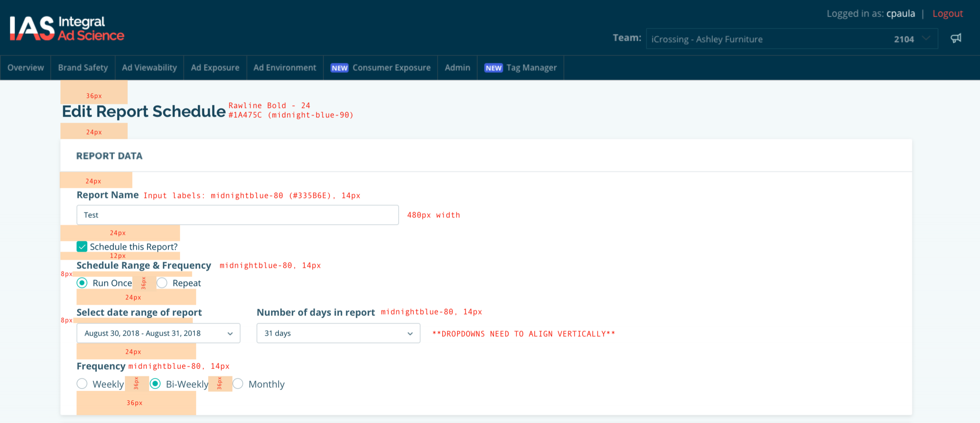Click the chevron on date range dropdown
The height and width of the screenshot is (423, 980).
pos(230,334)
